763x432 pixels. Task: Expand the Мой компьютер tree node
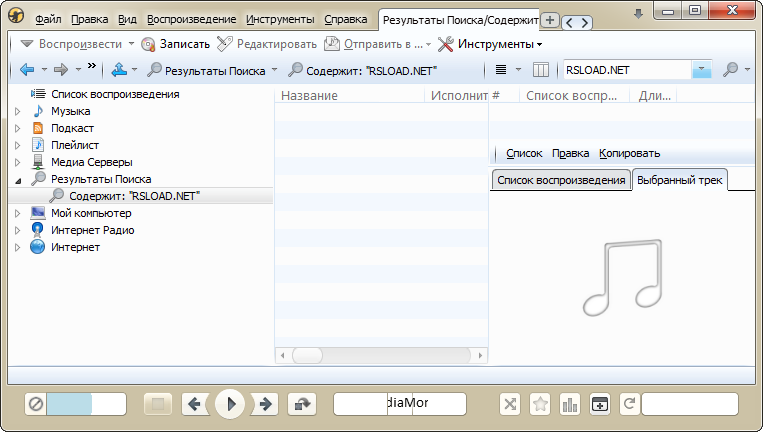coord(18,214)
